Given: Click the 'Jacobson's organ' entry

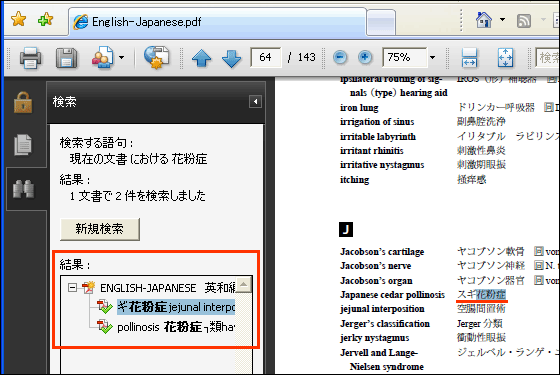Looking at the screenshot, I should (376, 281).
